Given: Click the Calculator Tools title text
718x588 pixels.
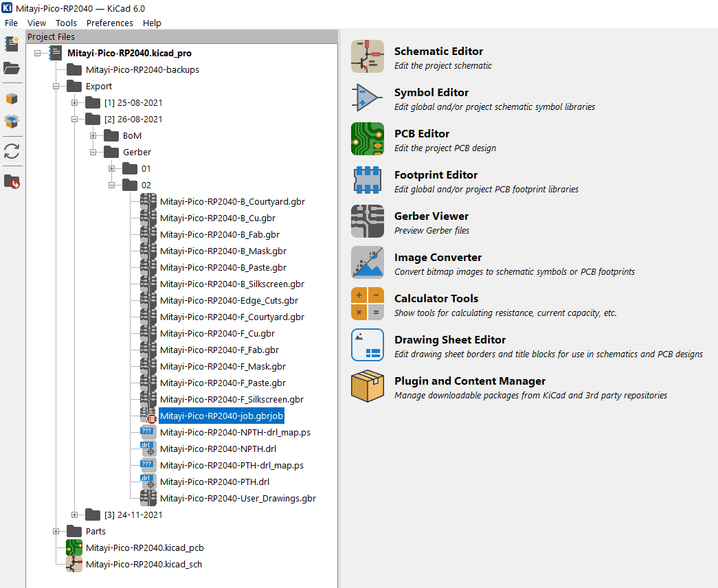Looking at the screenshot, I should pyautogui.click(x=436, y=299).
